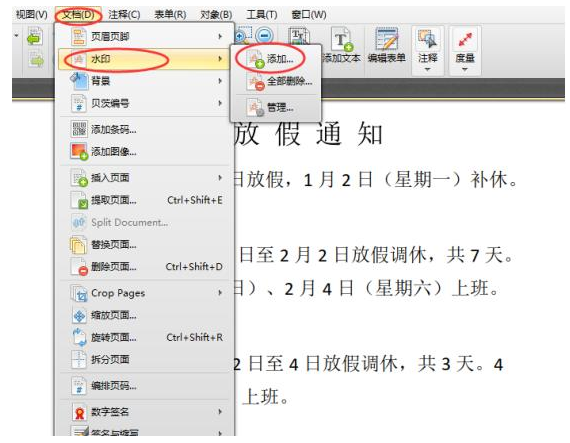
Task: Click the 数字签名 ribbon icon
Action: tap(79, 412)
